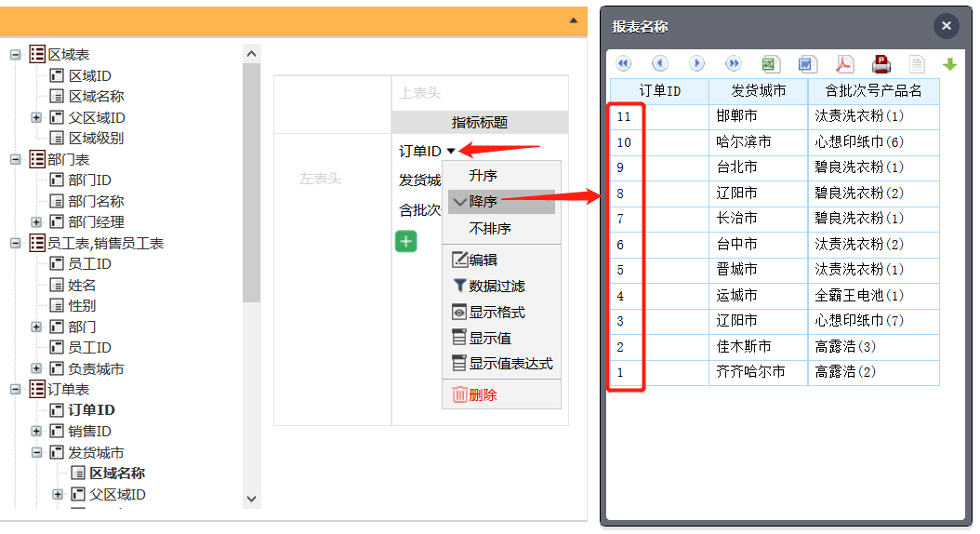Collapse the 发货城市 tree node
The width and height of the screenshot is (980, 534).
[36, 452]
